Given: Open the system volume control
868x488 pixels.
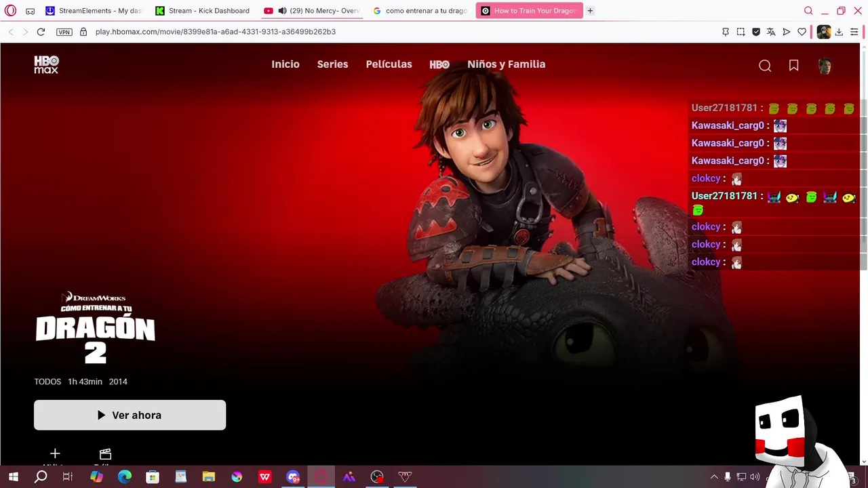Looking at the screenshot, I should [755, 477].
